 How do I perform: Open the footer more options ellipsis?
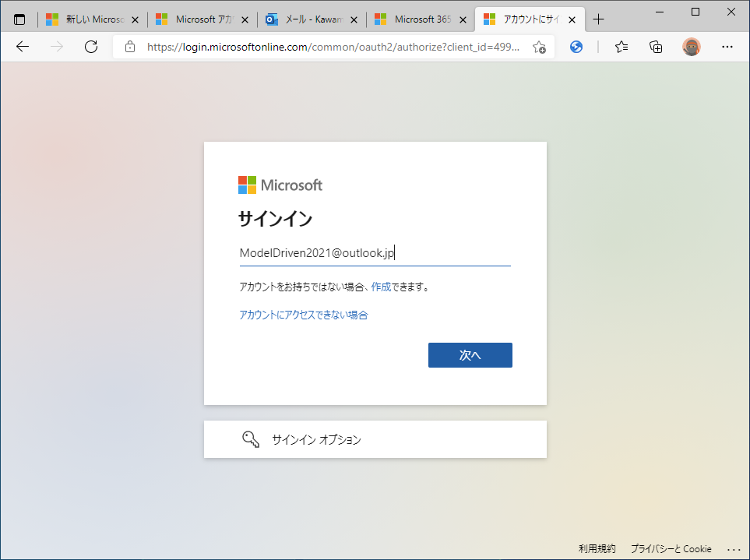(x=734, y=549)
